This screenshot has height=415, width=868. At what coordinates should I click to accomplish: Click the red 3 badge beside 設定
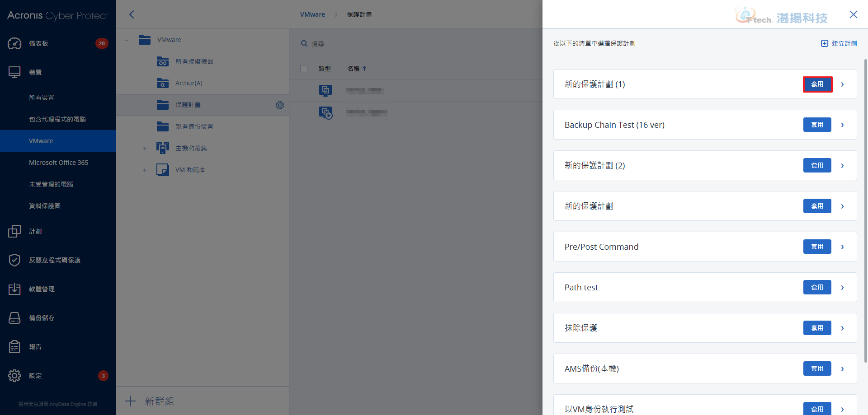coord(103,376)
